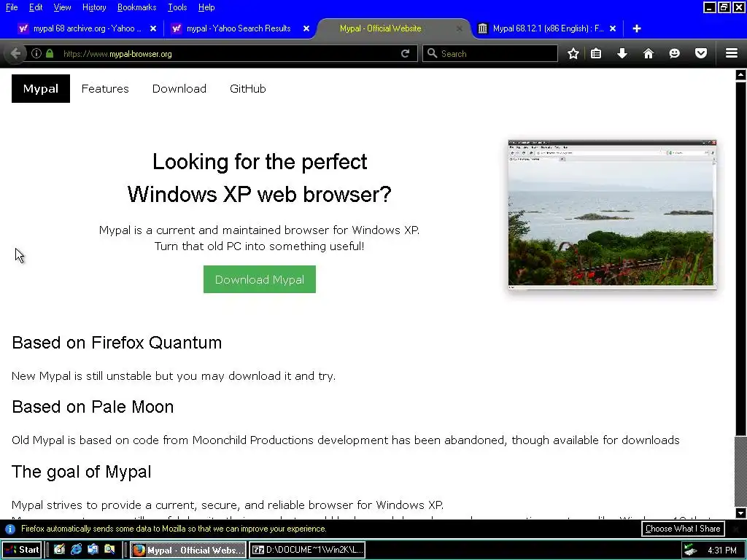This screenshot has height=560, width=747.
Task: Click the scrollbar up arrow
Action: pyautogui.click(x=740, y=75)
